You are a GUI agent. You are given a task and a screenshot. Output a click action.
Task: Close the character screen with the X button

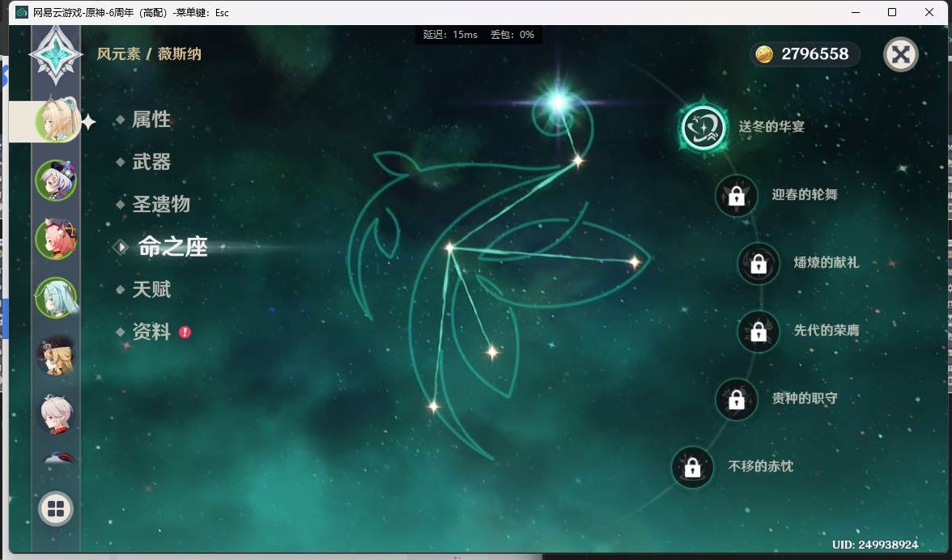click(900, 54)
